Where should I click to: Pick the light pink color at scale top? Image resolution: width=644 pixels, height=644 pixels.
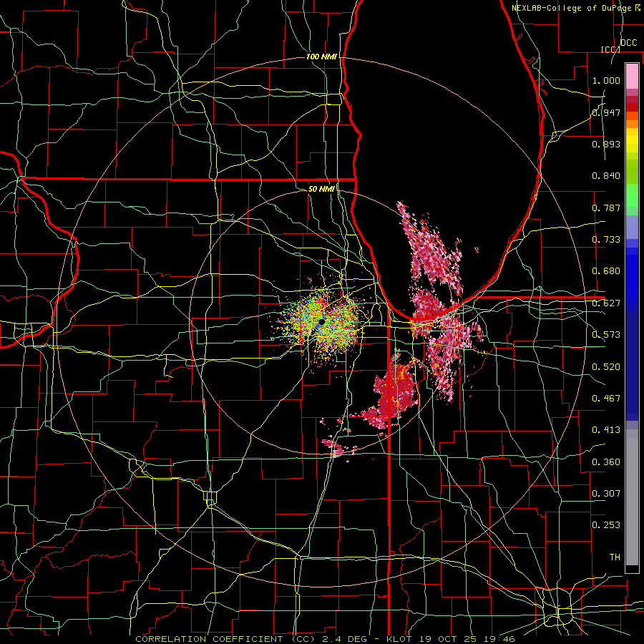632,76
